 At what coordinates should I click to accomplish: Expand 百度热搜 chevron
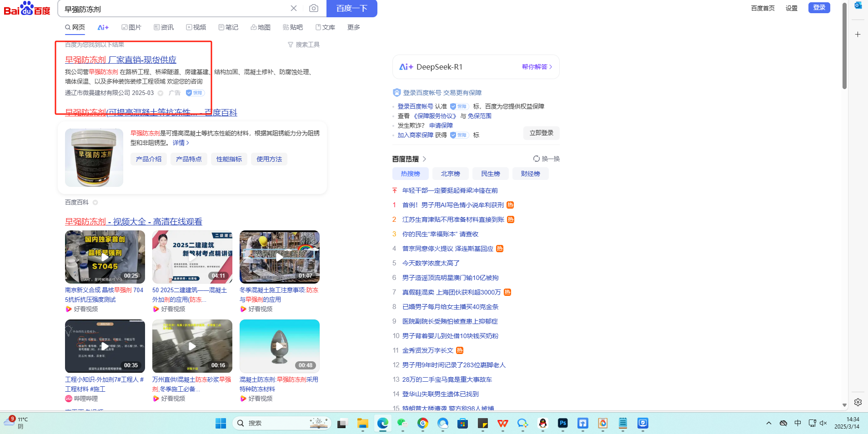click(424, 159)
